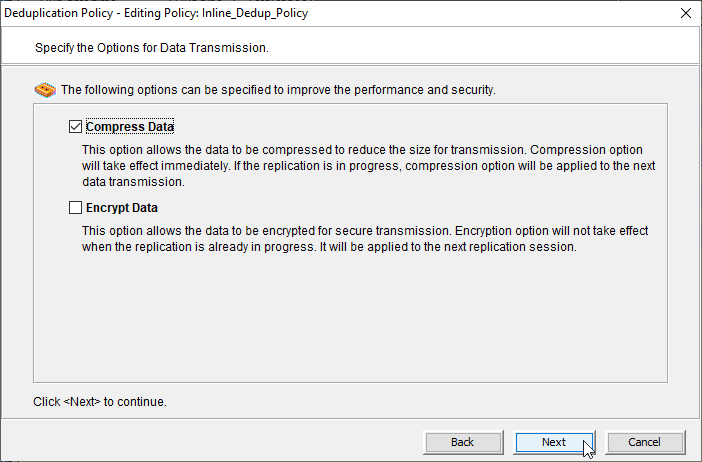Click the empty area below the Encrypt Data description

click(350, 320)
